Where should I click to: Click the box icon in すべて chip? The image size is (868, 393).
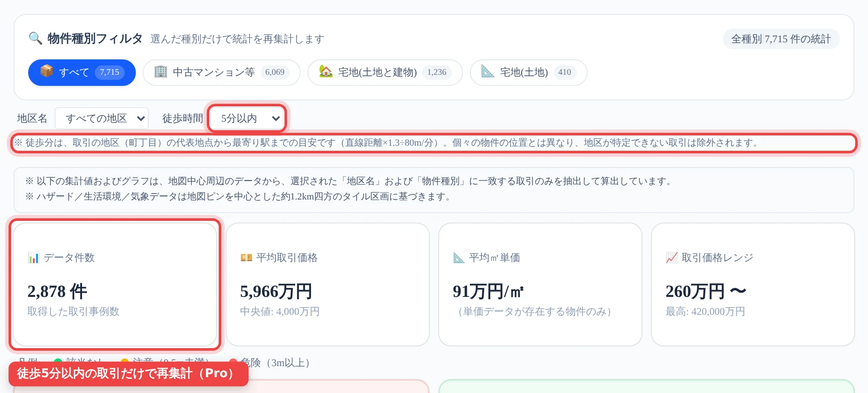click(47, 71)
